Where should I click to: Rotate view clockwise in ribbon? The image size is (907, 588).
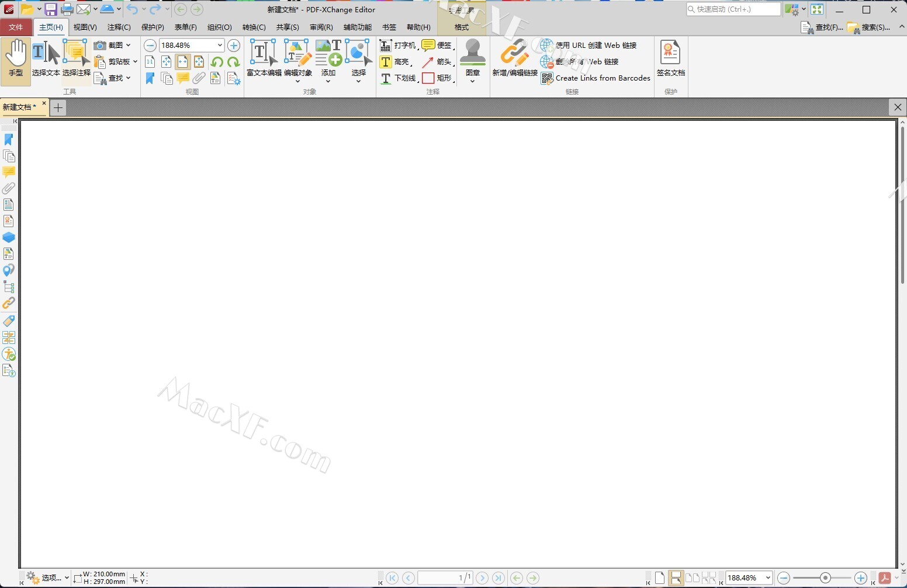coord(233,62)
